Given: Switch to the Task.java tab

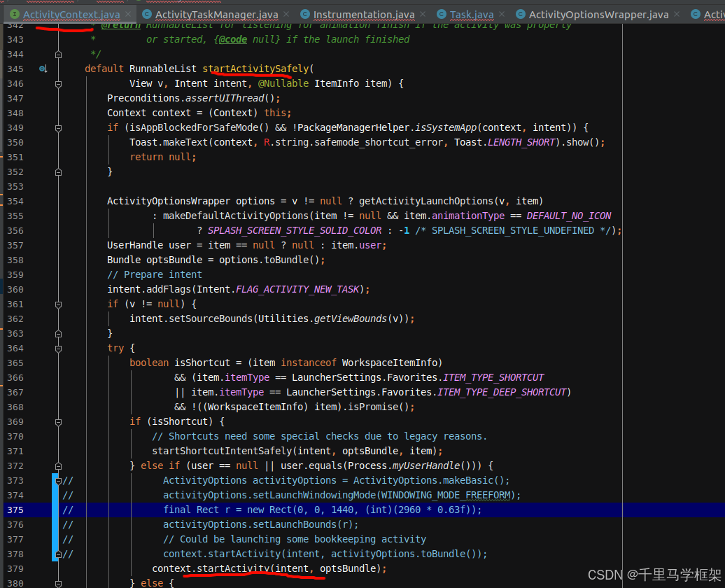Looking at the screenshot, I should [x=471, y=15].
